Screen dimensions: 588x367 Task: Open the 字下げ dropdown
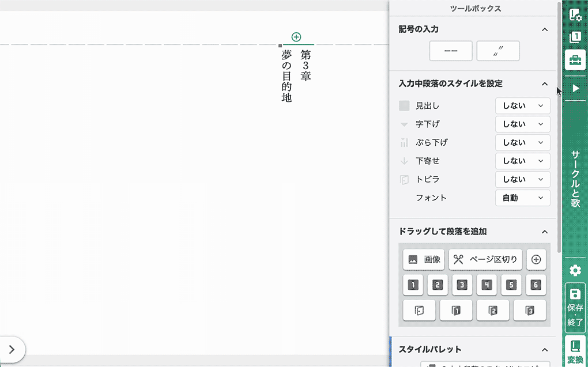[x=523, y=124]
